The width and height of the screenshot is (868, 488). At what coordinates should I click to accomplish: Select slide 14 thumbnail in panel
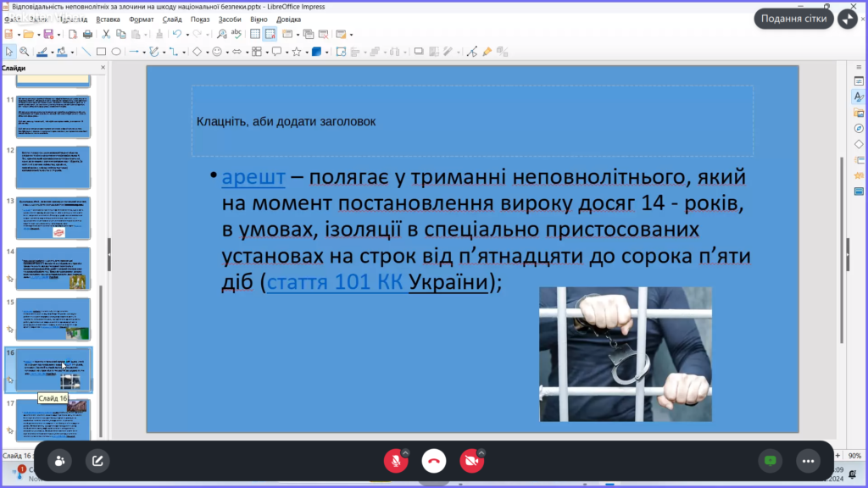pyautogui.click(x=53, y=268)
